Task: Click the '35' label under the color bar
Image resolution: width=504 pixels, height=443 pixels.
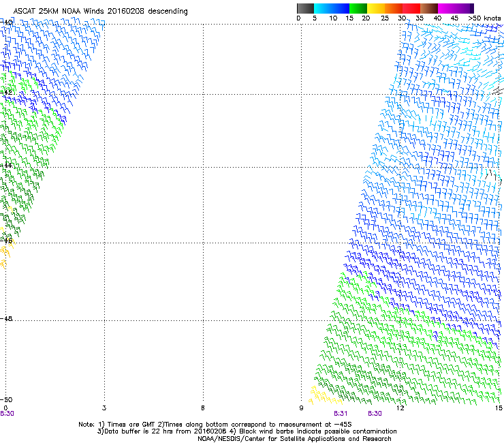Action: [x=420, y=18]
